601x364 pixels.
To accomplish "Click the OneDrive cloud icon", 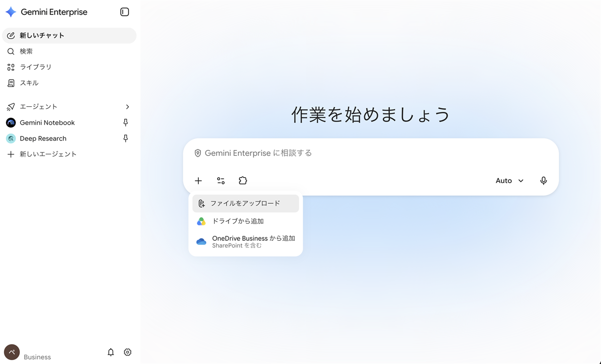I will [x=201, y=242].
